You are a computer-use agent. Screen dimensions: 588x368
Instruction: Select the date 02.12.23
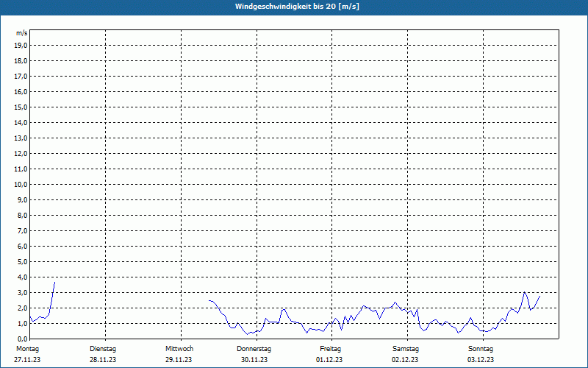click(405, 360)
